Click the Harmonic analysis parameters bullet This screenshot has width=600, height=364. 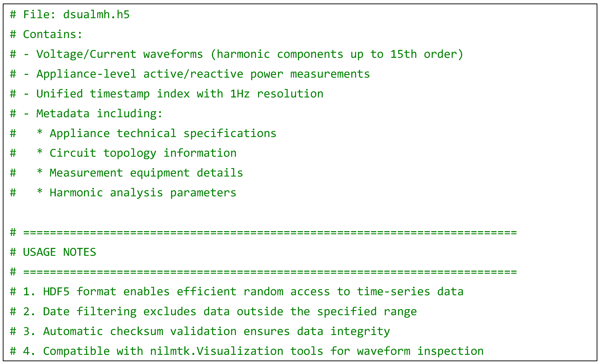coord(143,193)
